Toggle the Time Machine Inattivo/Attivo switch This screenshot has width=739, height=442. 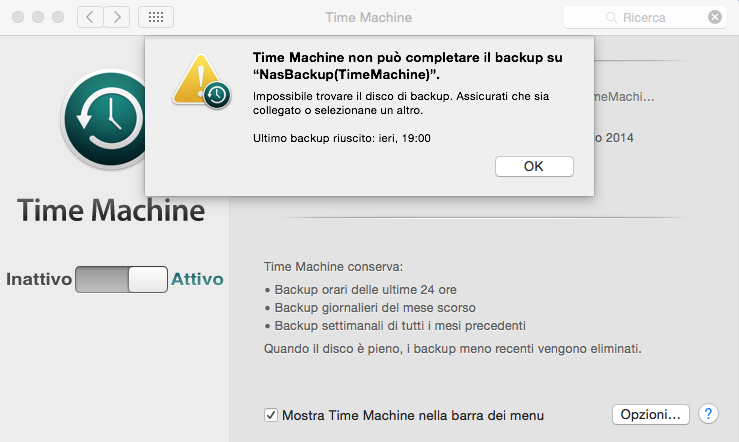[x=121, y=279]
